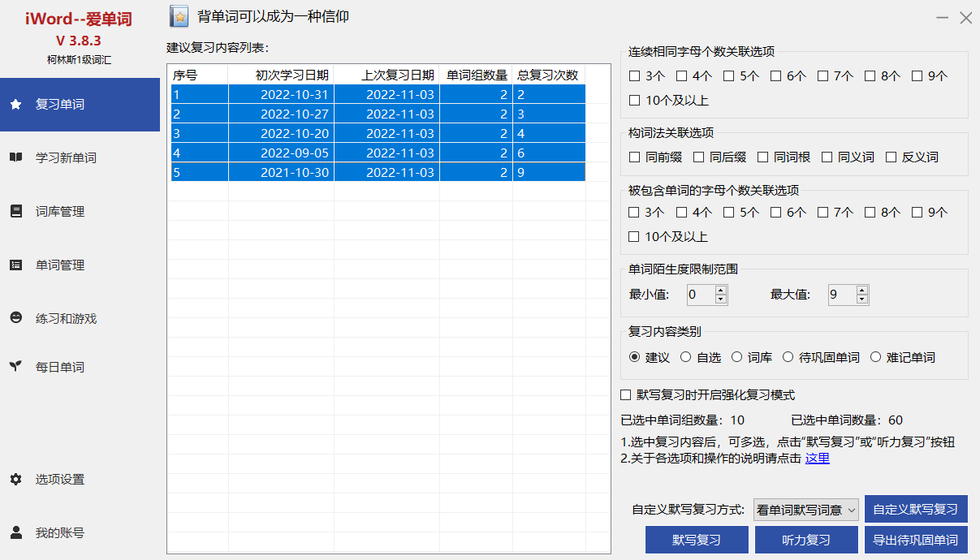The image size is (980, 560).
Task: Increase the 最大值 spinner value
Action: pos(862,290)
